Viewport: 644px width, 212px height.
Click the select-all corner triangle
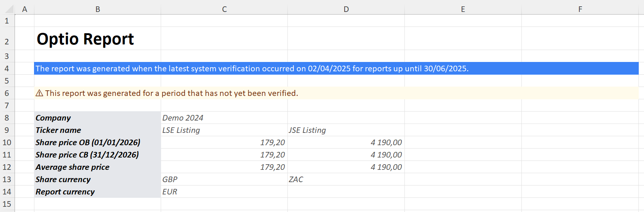click(7, 9)
